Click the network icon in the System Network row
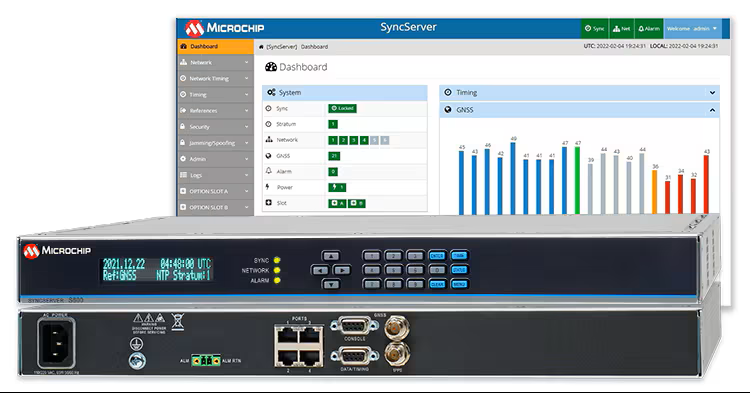Viewport: 750px width, 393px height. point(269,140)
